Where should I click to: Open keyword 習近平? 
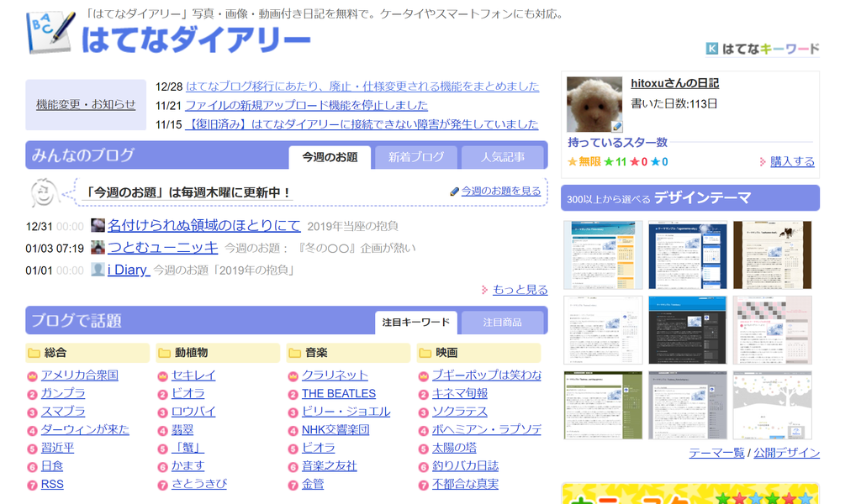coord(58,448)
